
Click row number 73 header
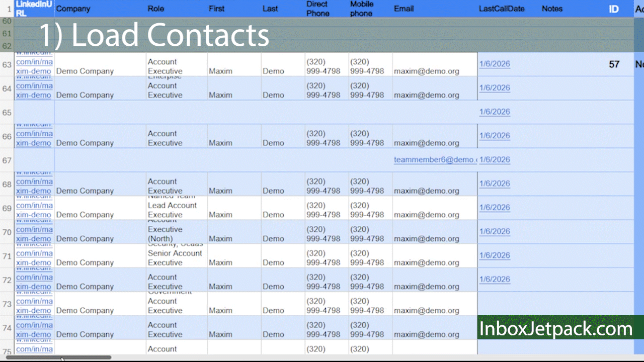click(x=7, y=304)
